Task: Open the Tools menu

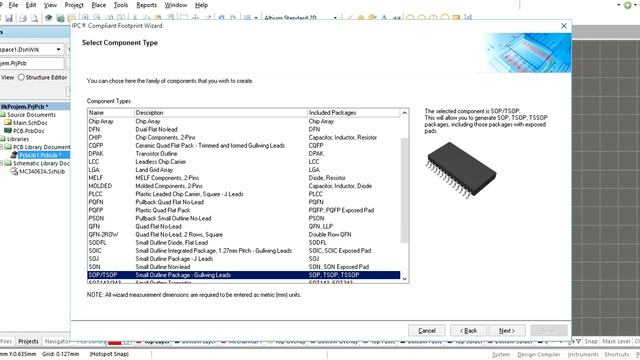Action: [x=120, y=5]
